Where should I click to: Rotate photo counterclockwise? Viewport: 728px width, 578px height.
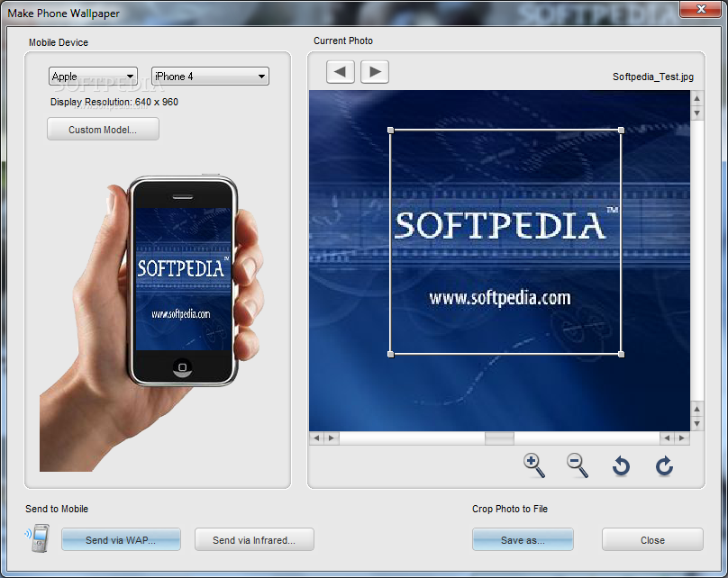621,465
